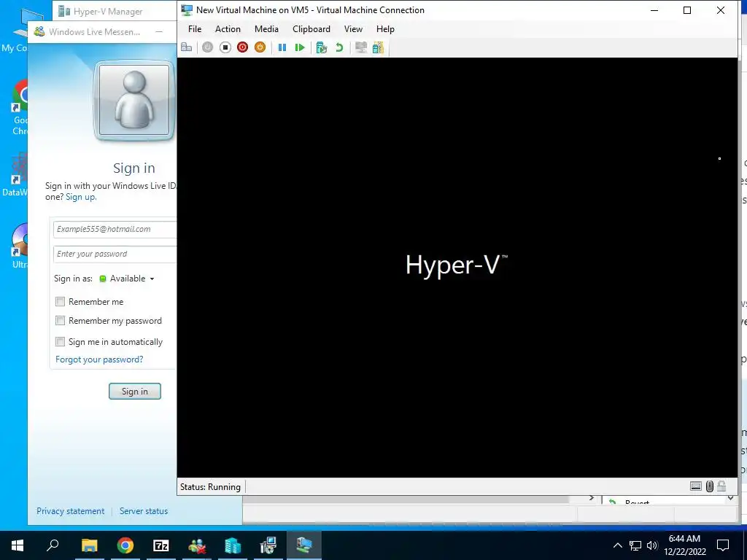This screenshot has height=560, width=747.
Task: Open the Server status link
Action: click(144, 511)
